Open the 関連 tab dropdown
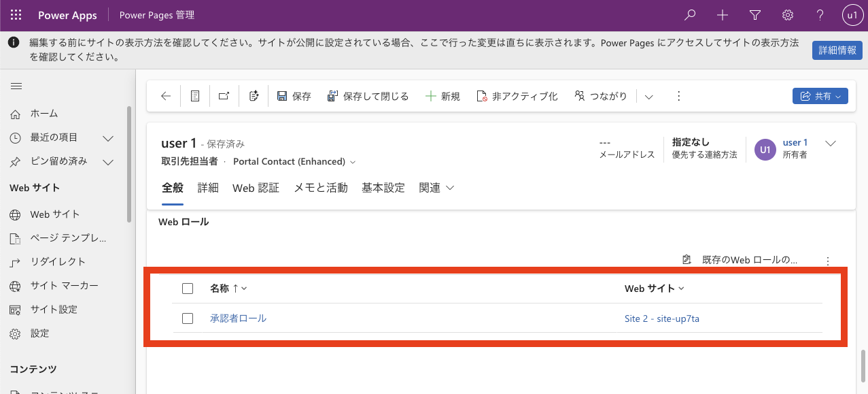The width and height of the screenshot is (868, 394). (436, 188)
